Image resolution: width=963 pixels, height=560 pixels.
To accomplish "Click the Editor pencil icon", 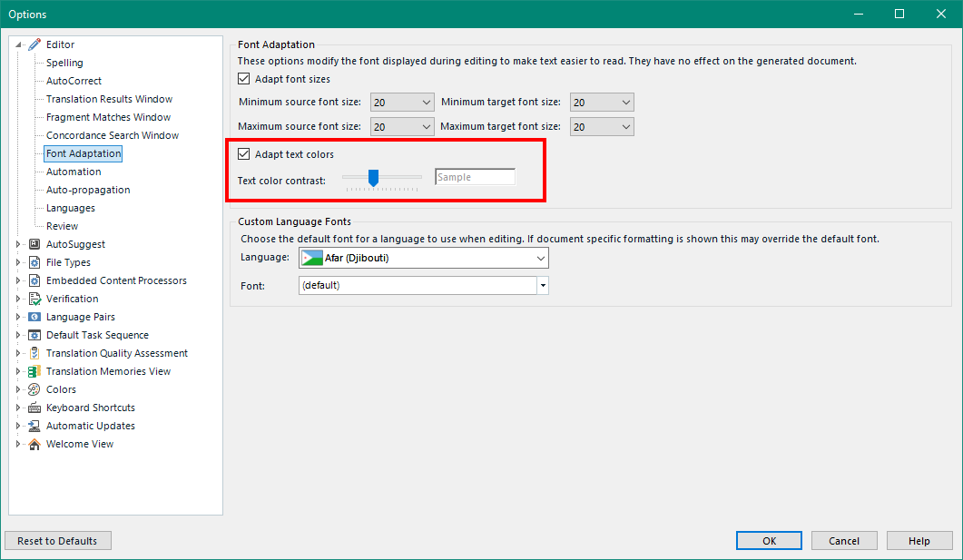I will 34,44.
